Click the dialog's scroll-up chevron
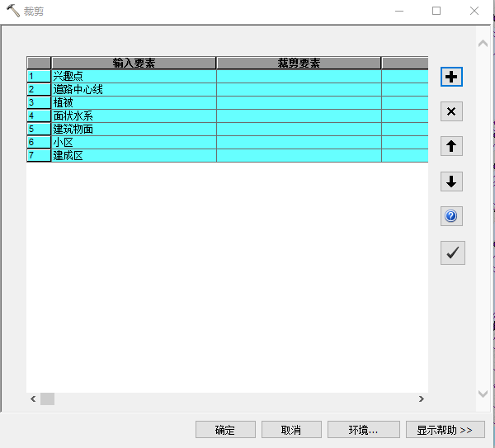 click(483, 43)
